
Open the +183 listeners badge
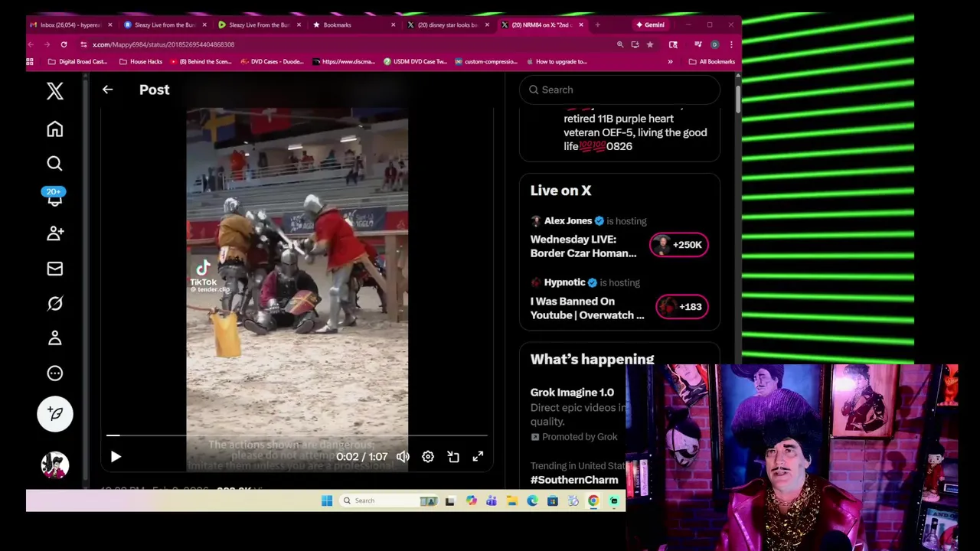(x=682, y=307)
